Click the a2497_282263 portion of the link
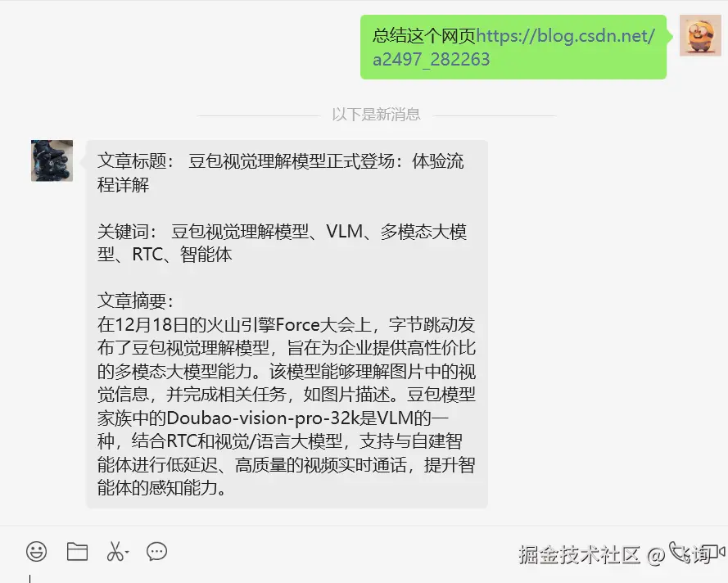This screenshot has height=583, width=728. click(432, 60)
